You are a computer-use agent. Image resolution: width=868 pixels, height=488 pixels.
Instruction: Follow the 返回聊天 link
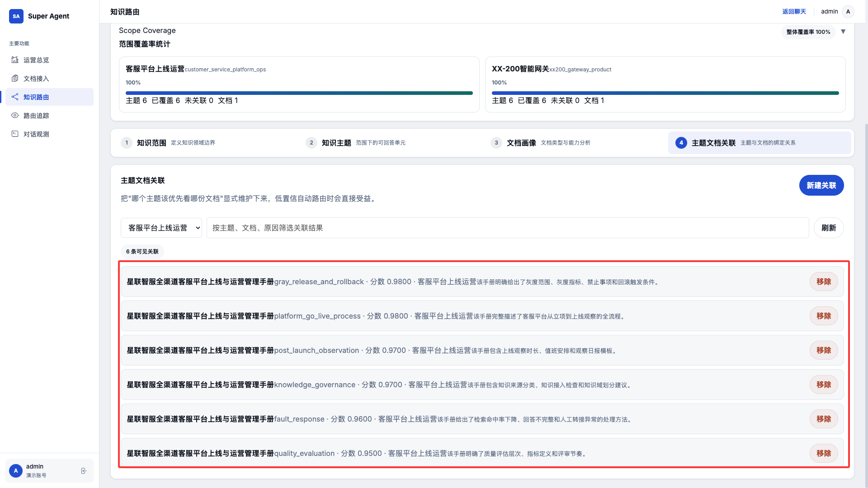click(794, 12)
